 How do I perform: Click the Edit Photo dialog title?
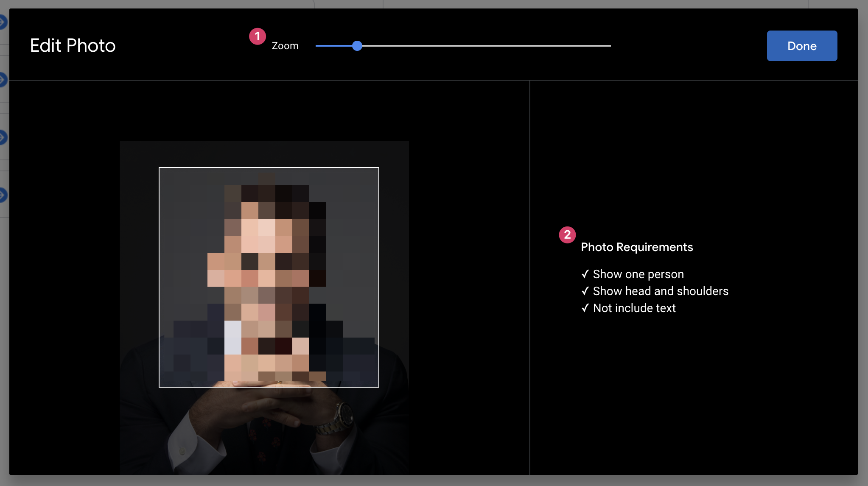click(73, 46)
